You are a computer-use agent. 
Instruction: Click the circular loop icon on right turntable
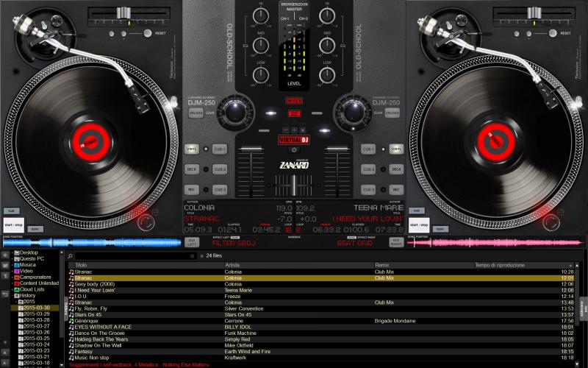point(551,223)
